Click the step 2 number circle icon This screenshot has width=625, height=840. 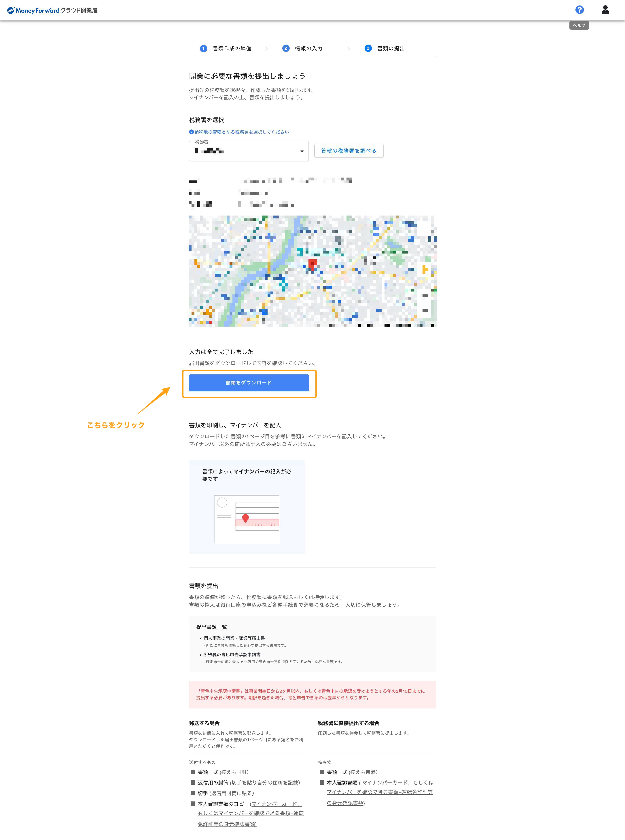(x=286, y=48)
